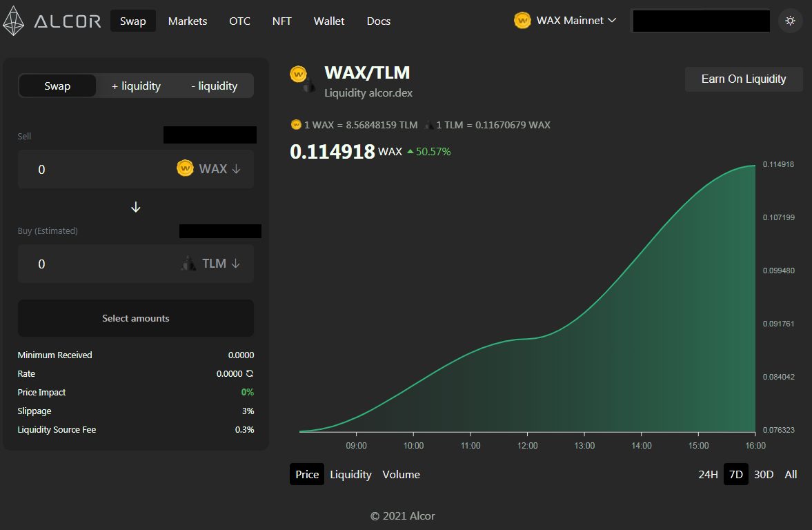The width and height of the screenshot is (812, 530).
Task: Open the Swap navigation tab
Action: tap(132, 21)
